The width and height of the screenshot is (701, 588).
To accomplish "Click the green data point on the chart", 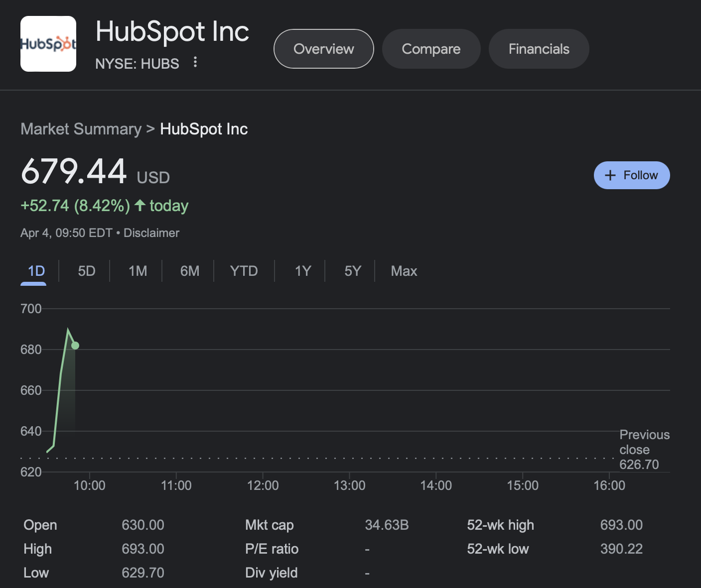I will (x=75, y=345).
